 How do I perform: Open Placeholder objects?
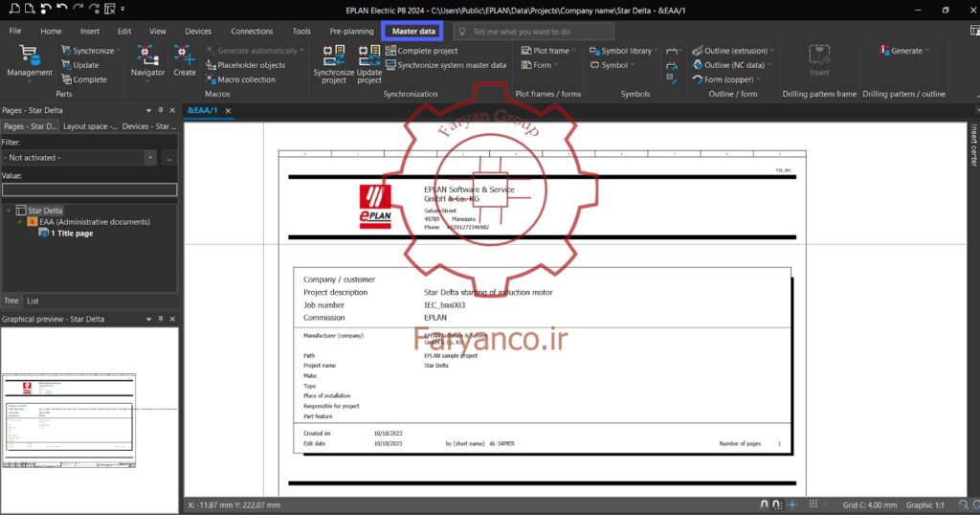point(245,65)
